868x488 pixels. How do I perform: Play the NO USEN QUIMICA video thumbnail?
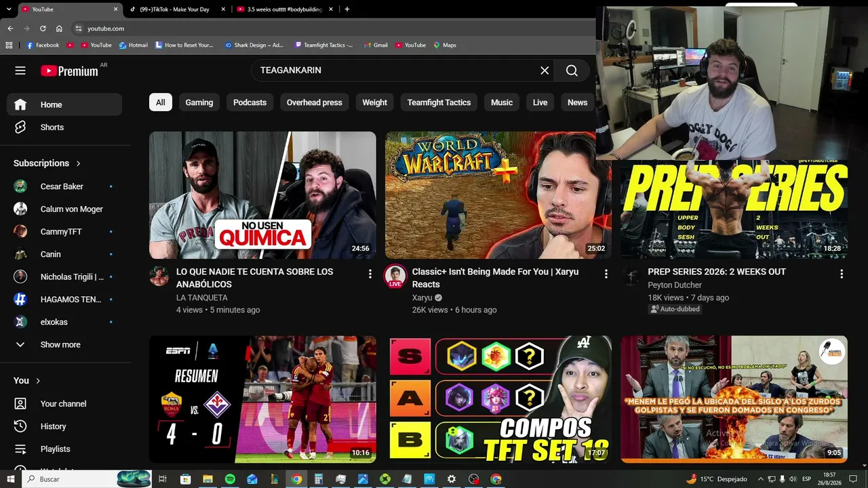262,195
